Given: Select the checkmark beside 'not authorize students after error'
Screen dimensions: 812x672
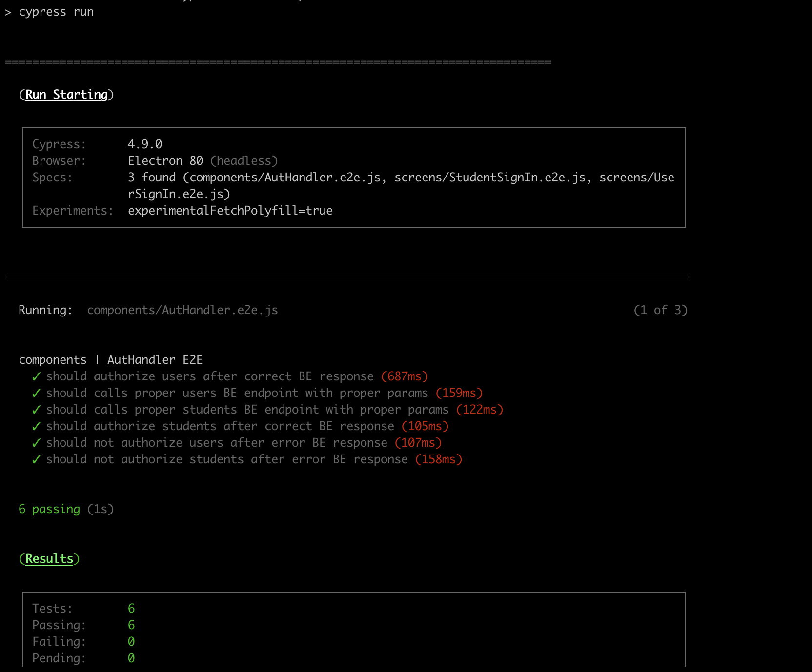Looking at the screenshot, I should pos(36,459).
